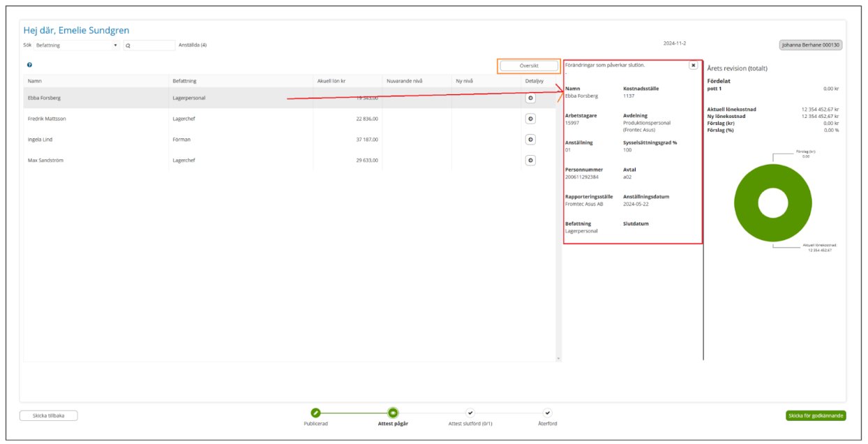Screen dimensions: 868x444
Task: Focus the employee search input field
Action: tap(149, 45)
